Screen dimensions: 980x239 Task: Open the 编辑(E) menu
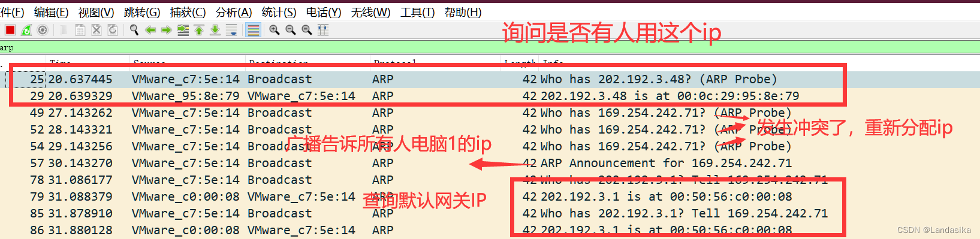tap(52, 12)
